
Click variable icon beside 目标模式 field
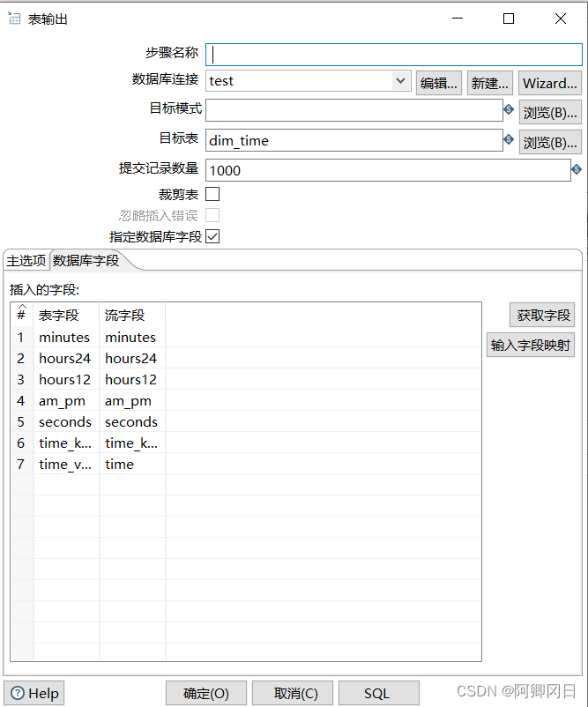[x=509, y=109]
